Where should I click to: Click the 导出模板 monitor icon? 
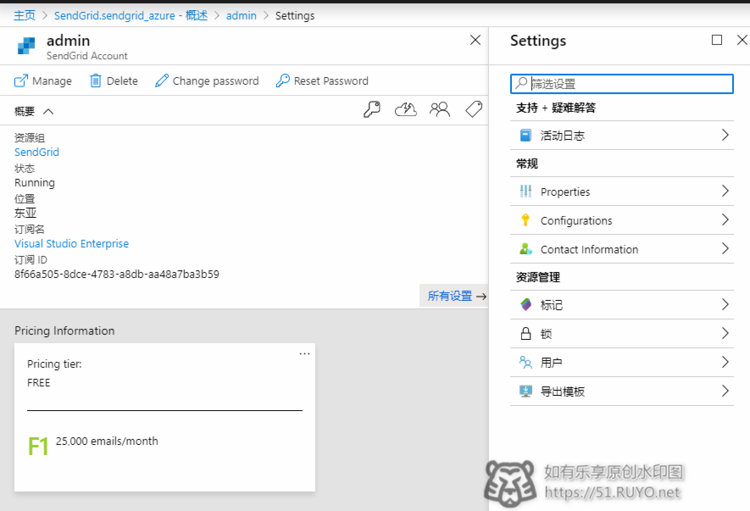525,391
